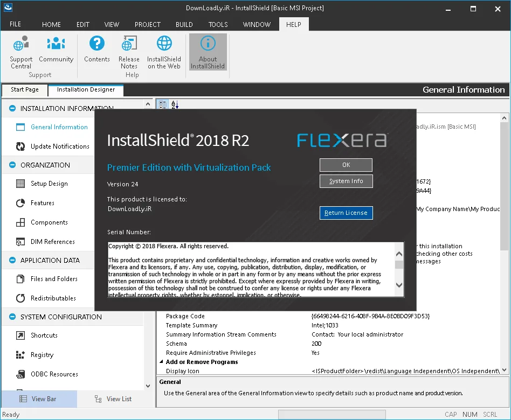This screenshot has height=420, width=511.
Task: Click the Return License button
Action: click(346, 213)
